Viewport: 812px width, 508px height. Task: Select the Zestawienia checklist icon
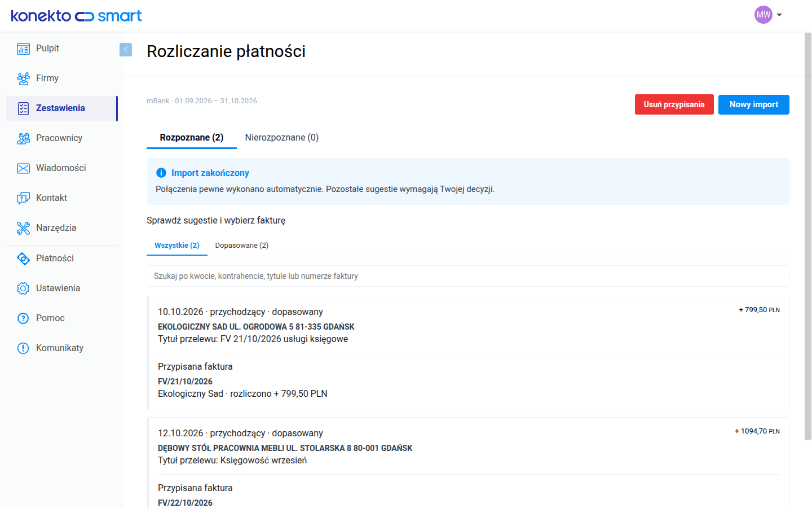point(23,108)
